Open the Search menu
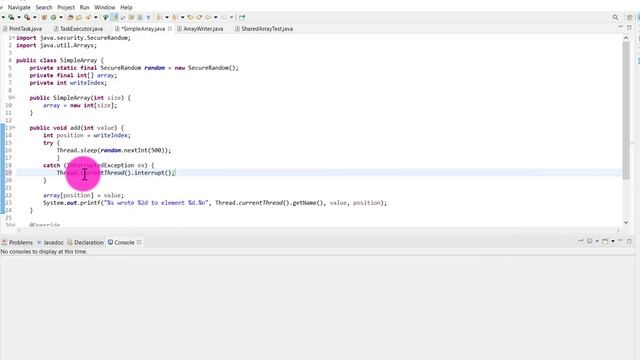The height and width of the screenshot is (360, 640). (44, 7)
